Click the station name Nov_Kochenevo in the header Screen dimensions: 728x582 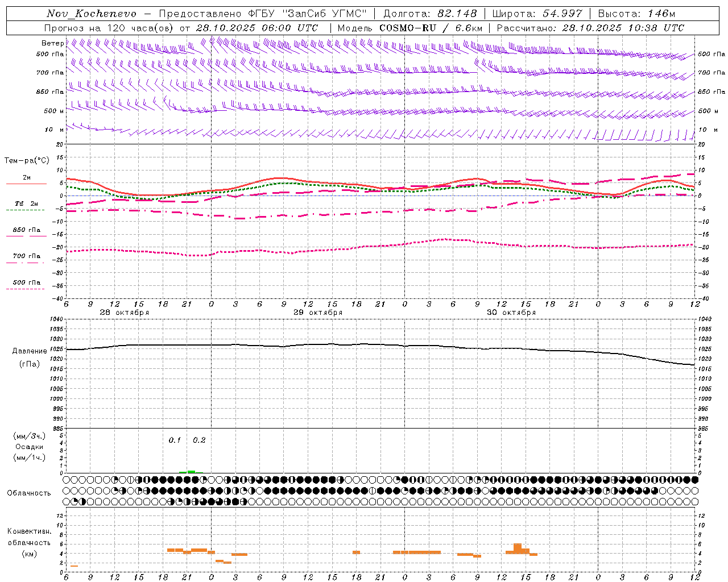(91, 14)
